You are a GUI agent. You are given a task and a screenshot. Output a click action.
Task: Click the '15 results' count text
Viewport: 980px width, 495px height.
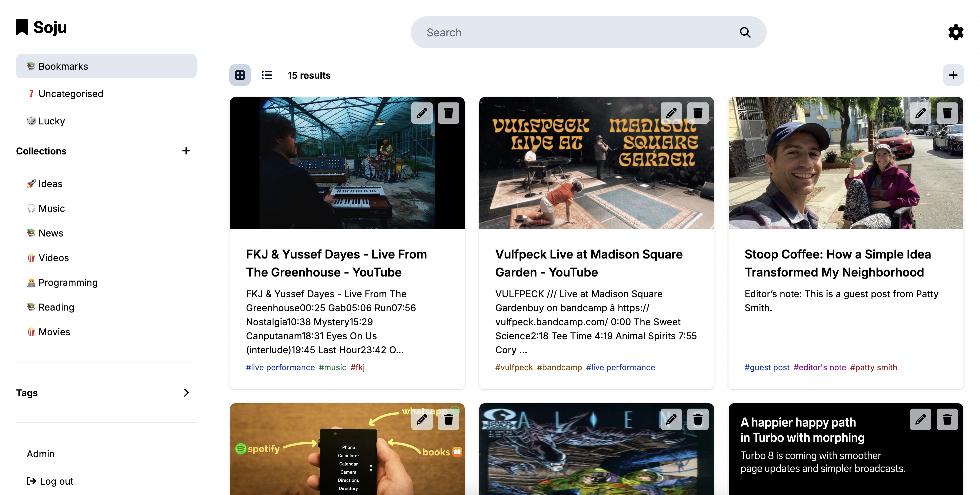click(309, 75)
